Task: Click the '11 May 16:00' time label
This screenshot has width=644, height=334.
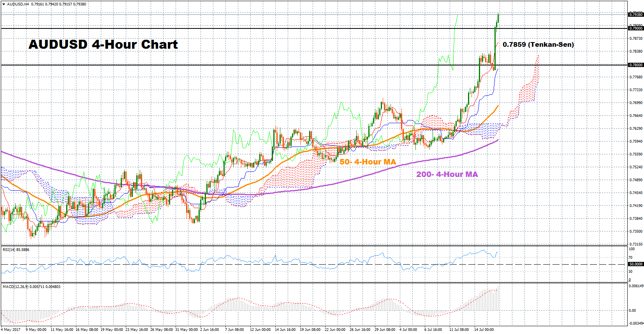Action: 62,330
